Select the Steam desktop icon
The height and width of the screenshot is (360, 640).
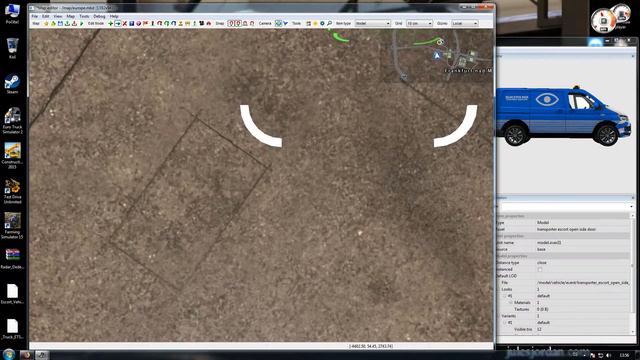[x=12, y=84]
